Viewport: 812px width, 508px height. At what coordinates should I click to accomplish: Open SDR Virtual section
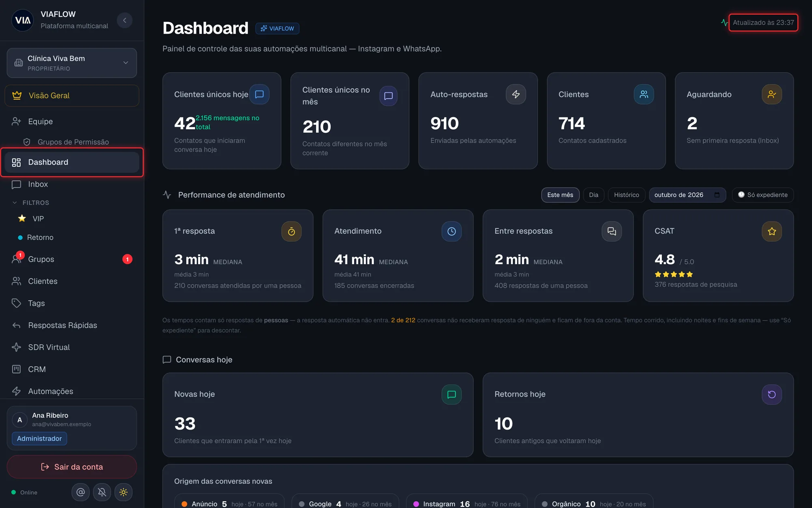[x=72, y=347]
